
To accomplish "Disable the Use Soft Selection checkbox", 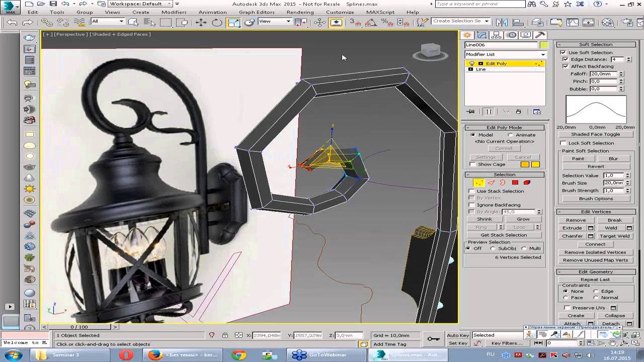I will (x=563, y=52).
